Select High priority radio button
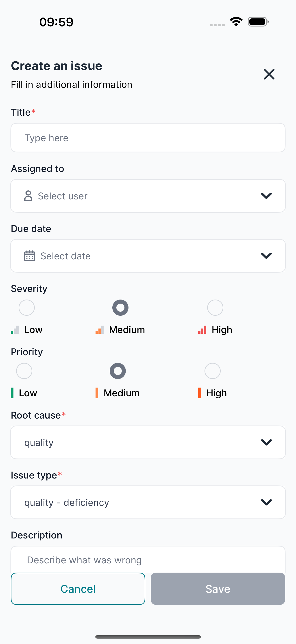296x644 pixels. point(212,371)
